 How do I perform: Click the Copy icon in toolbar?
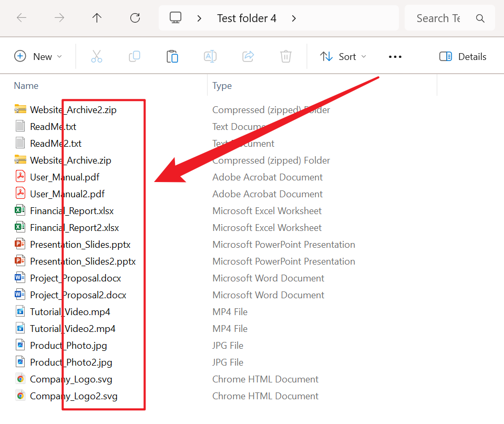(135, 57)
